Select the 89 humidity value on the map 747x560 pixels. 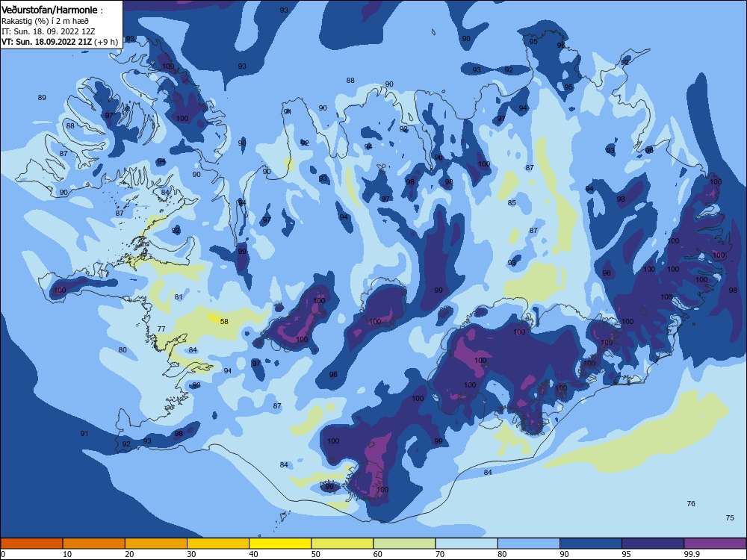coord(42,98)
